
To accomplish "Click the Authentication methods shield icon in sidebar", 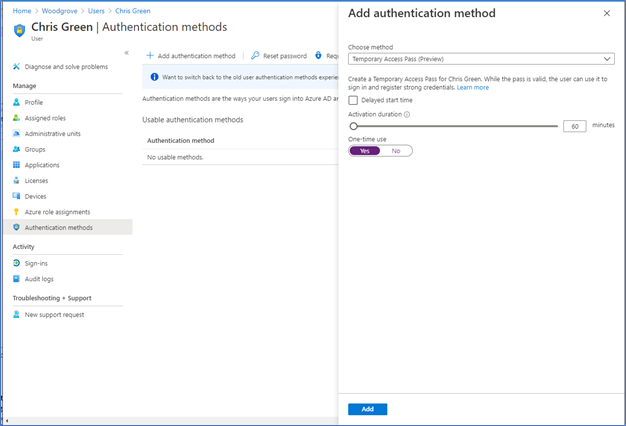I will [16, 227].
